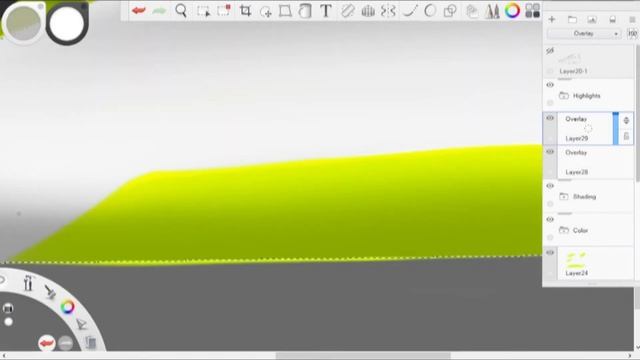
Task: Select the Layer20-1 layer
Action: coord(589,62)
